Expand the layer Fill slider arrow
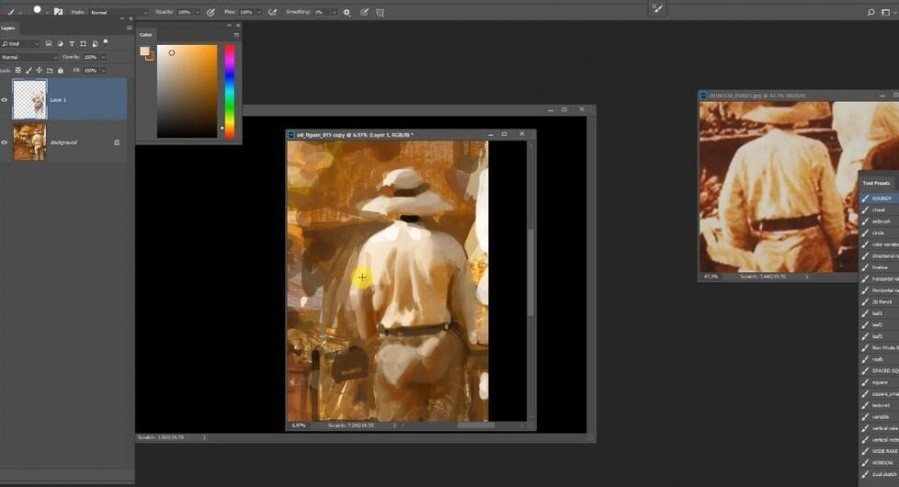The image size is (899, 487). pos(103,71)
